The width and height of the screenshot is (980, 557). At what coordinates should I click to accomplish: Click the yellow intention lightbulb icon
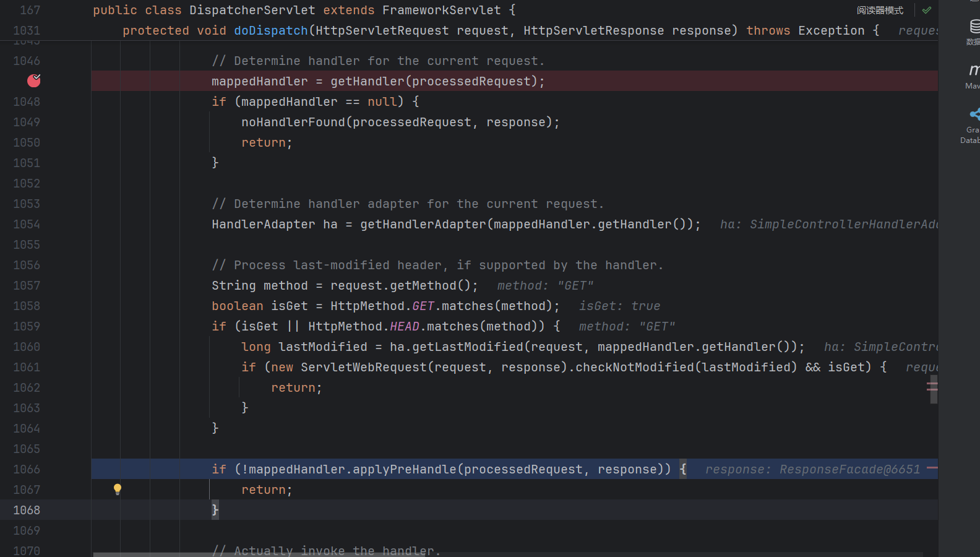[x=118, y=490]
